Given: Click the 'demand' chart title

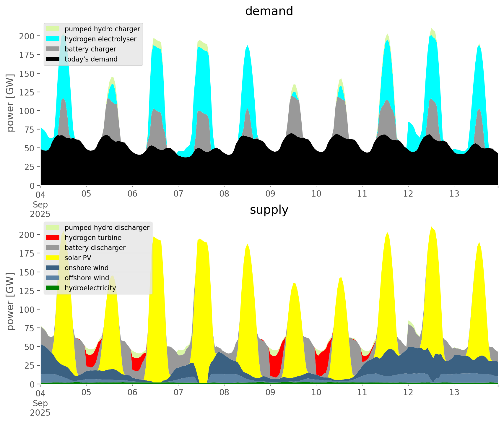Looking at the screenshot, I should 269,11.
